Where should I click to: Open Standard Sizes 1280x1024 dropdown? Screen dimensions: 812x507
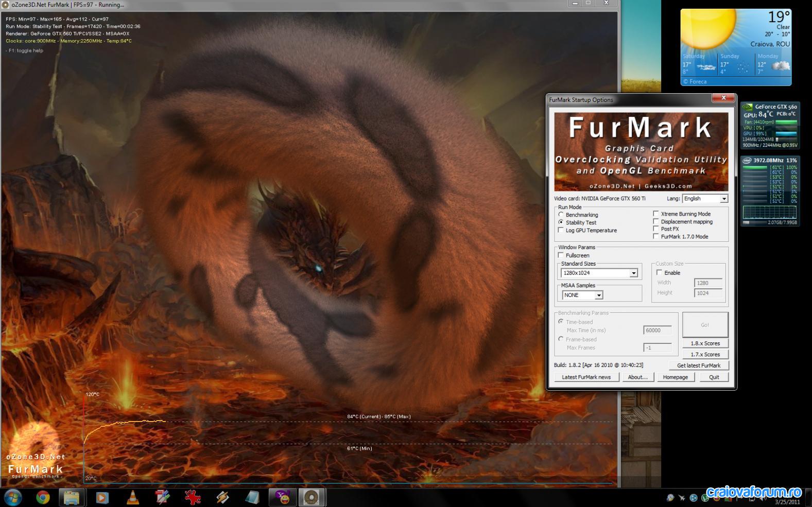click(x=600, y=273)
